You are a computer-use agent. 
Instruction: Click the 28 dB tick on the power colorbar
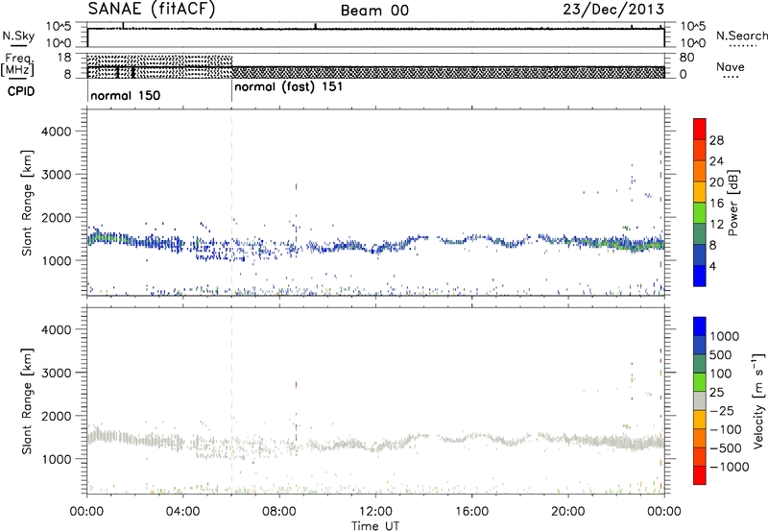(x=716, y=140)
